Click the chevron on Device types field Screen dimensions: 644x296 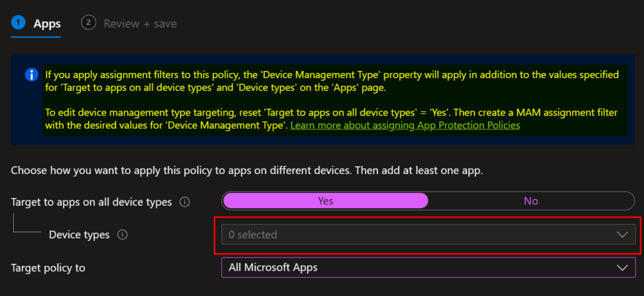(623, 234)
